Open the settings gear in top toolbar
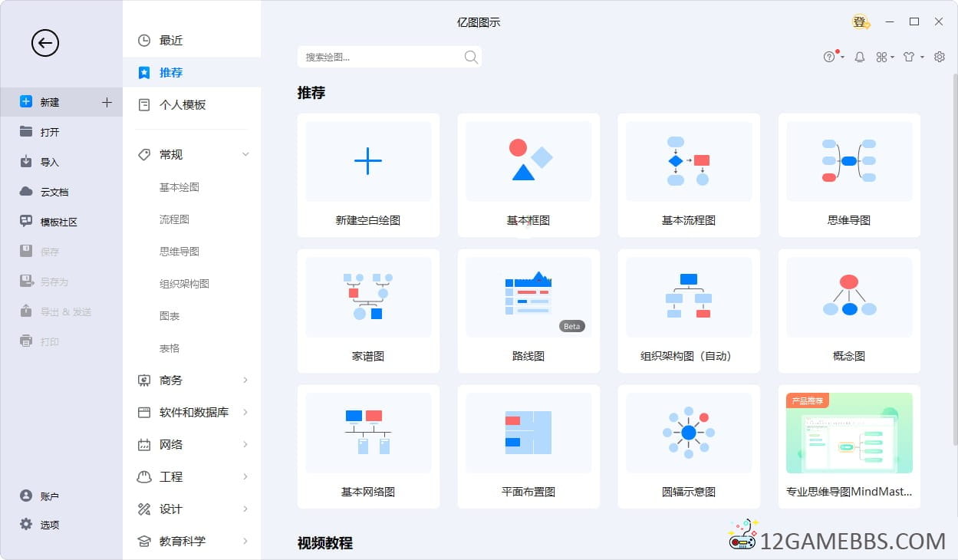The height and width of the screenshot is (560, 958). point(940,57)
